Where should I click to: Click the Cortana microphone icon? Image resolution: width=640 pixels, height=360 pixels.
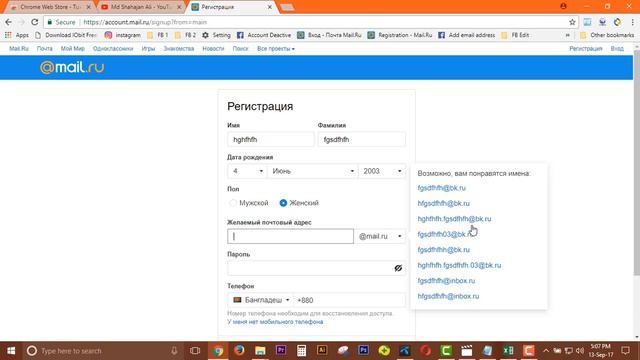click(174, 351)
